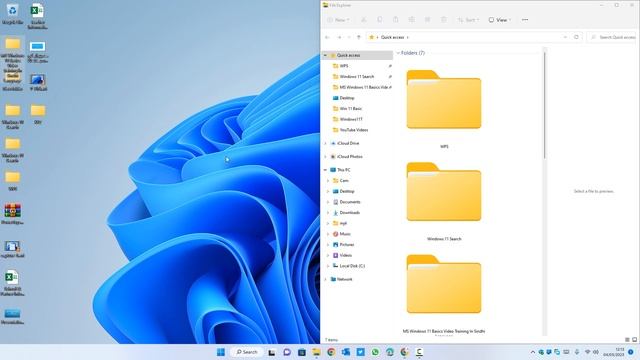Select Music under This PC
The width and height of the screenshot is (640, 360).
[x=345, y=234]
